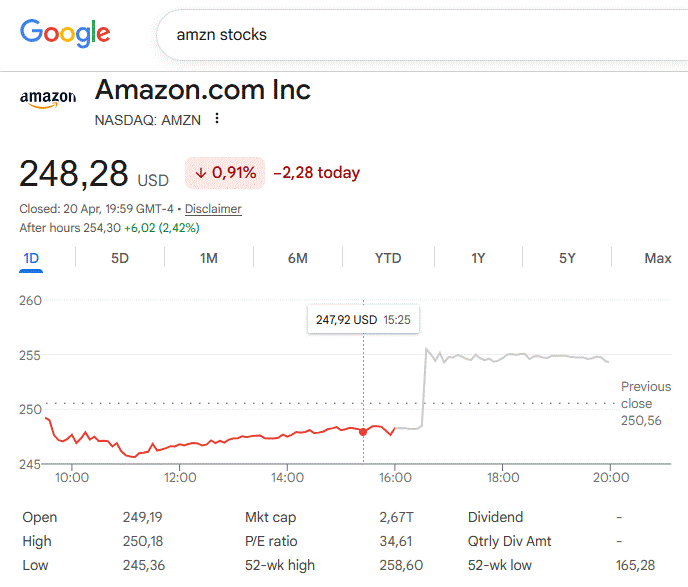Image resolution: width=688 pixels, height=587 pixels.
Task: Click the red down-arrow percent change badge
Action: point(225,173)
